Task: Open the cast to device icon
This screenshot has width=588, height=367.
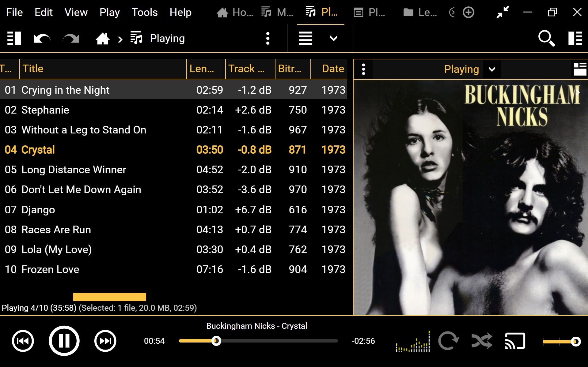Action: 515,341
